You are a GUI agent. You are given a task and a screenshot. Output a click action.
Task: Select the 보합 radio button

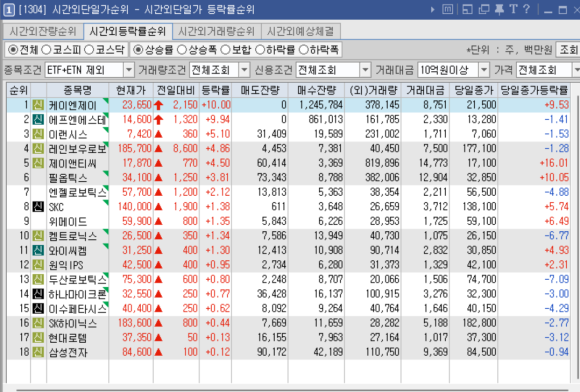[x=225, y=50]
